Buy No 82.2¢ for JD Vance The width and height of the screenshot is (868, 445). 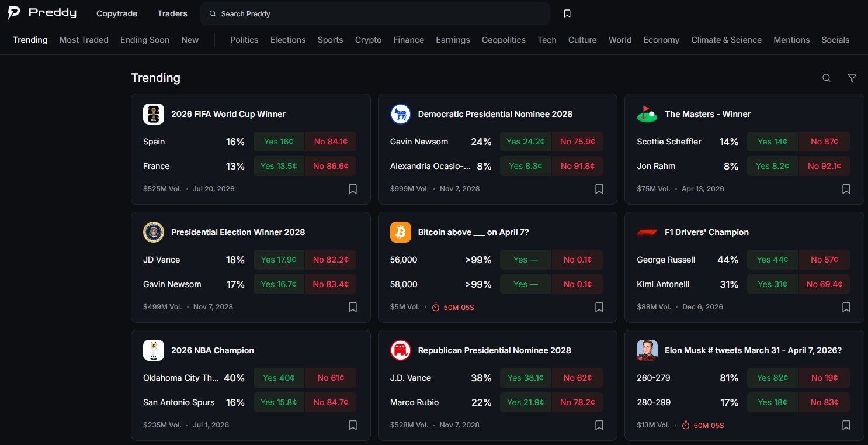[x=331, y=260]
